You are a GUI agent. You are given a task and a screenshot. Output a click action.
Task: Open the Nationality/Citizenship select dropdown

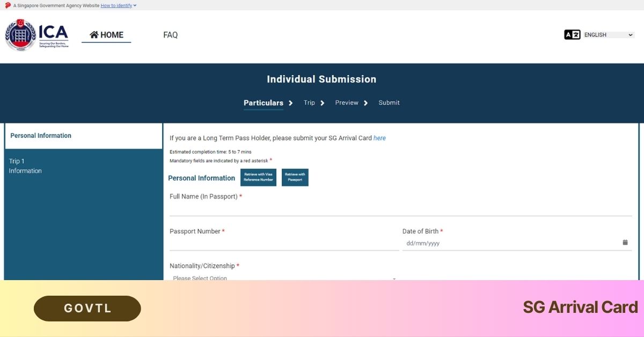(x=284, y=278)
